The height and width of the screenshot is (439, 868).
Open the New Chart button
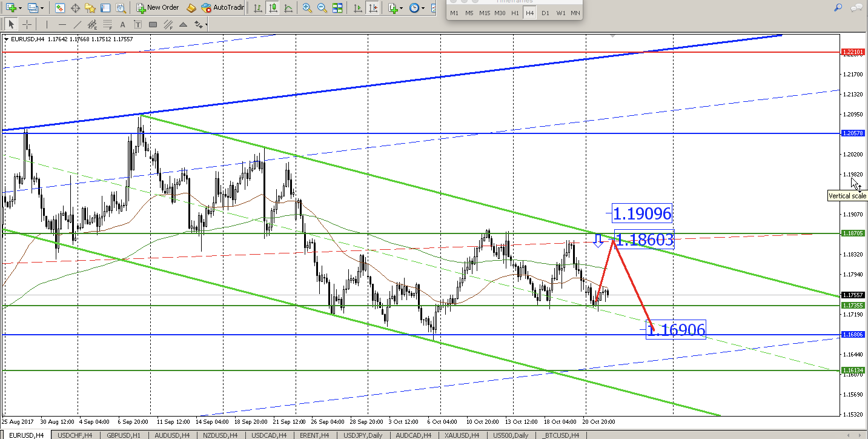pyautogui.click(x=10, y=8)
